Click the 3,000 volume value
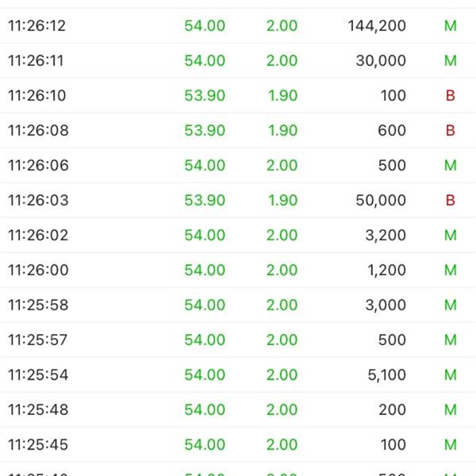476x476 pixels. click(x=386, y=305)
